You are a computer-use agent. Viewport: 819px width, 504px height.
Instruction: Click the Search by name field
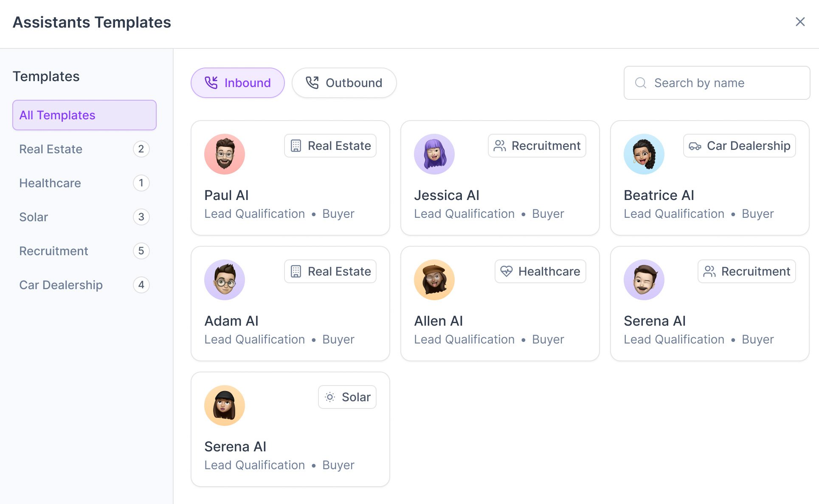[717, 83]
